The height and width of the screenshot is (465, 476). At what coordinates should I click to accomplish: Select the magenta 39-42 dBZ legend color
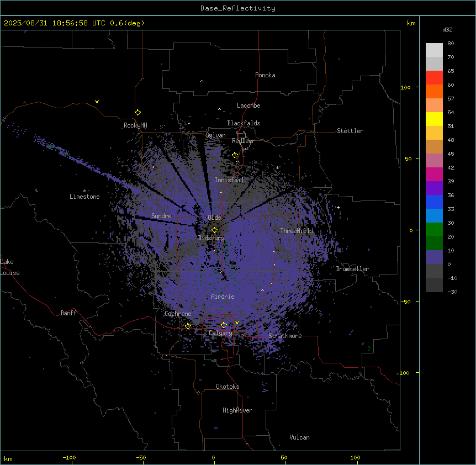coord(434,174)
